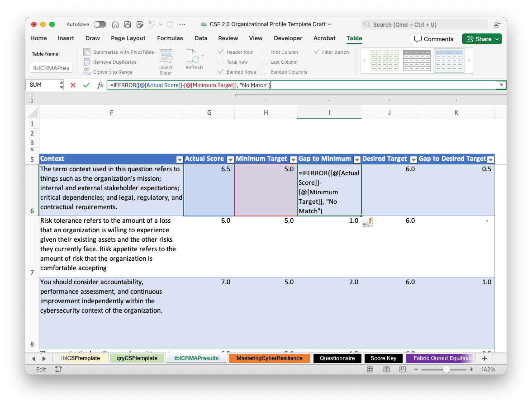The image size is (532, 408).
Task: Click the share collaboration people icon
Action: coord(498,24)
